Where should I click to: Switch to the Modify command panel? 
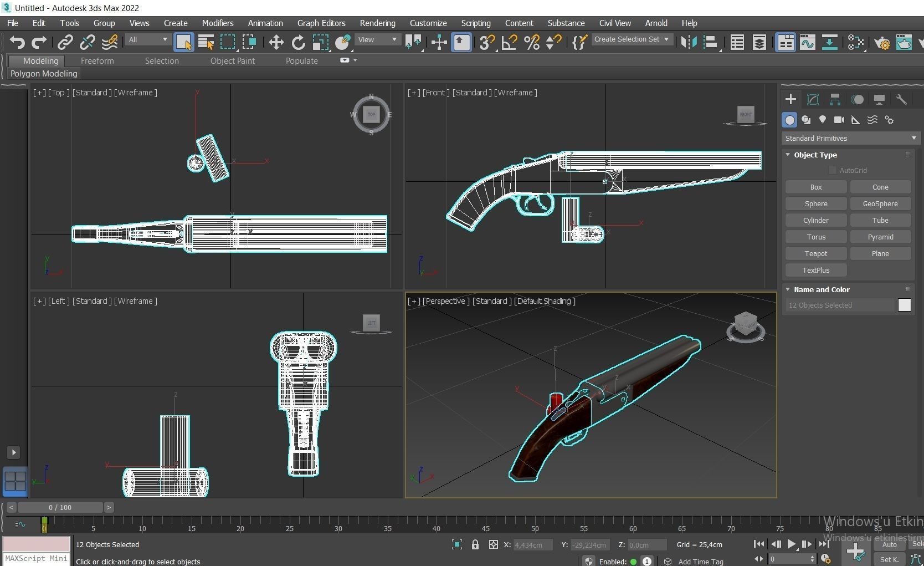tap(812, 99)
